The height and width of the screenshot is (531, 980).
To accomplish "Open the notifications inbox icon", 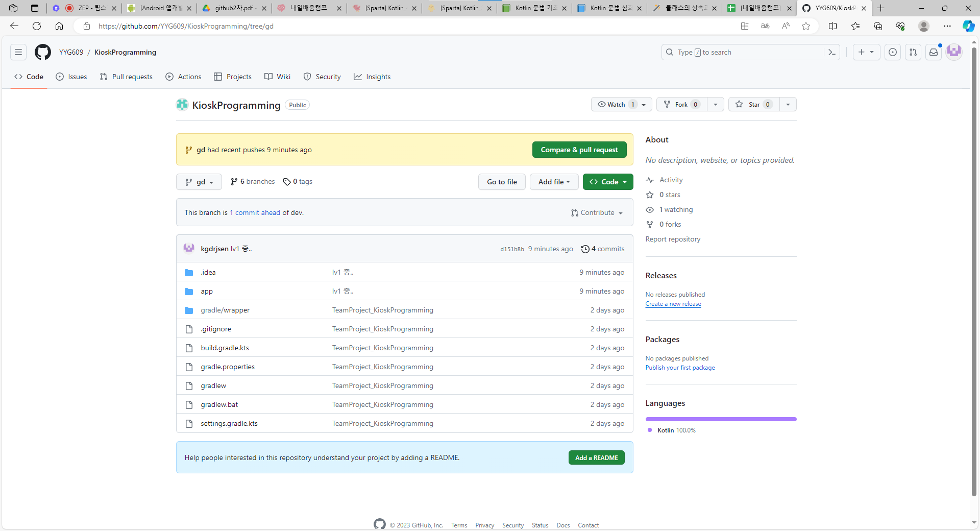I will point(933,52).
